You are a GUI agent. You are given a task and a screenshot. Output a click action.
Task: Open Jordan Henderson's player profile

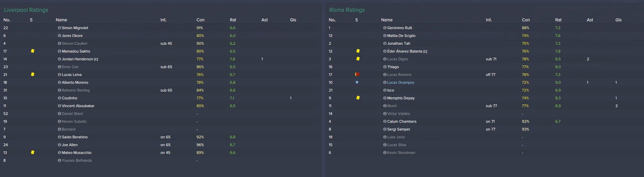tap(80, 59)
